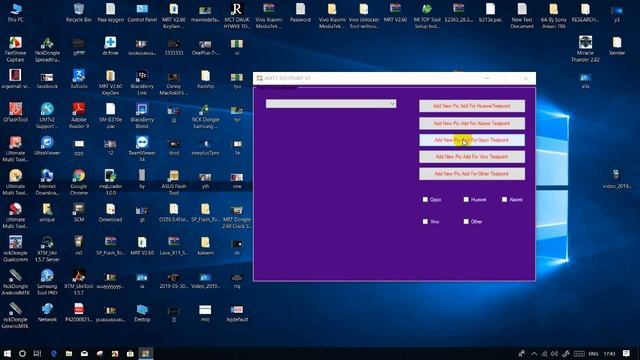
Task: Click Add New Pic for Vivo Testpoint
Action: coord(472,157)
